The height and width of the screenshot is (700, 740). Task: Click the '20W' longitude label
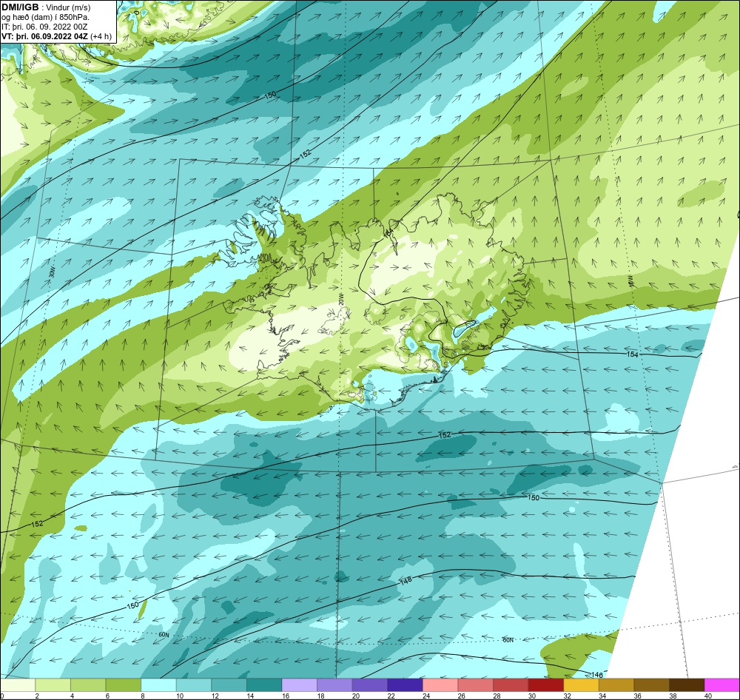tap(340, 299)
